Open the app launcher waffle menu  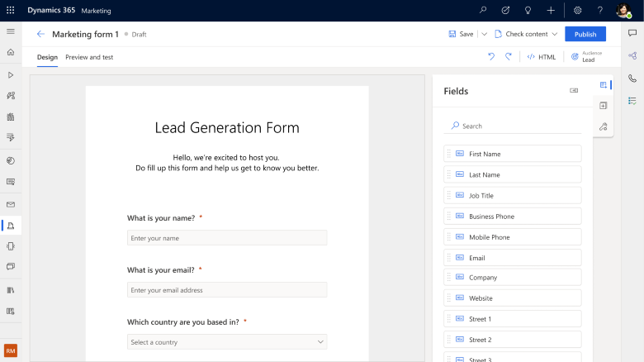(11, 11)
